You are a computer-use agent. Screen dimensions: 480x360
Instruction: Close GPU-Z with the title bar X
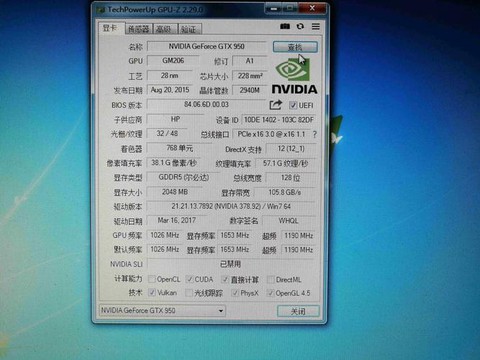click(312, 8)
